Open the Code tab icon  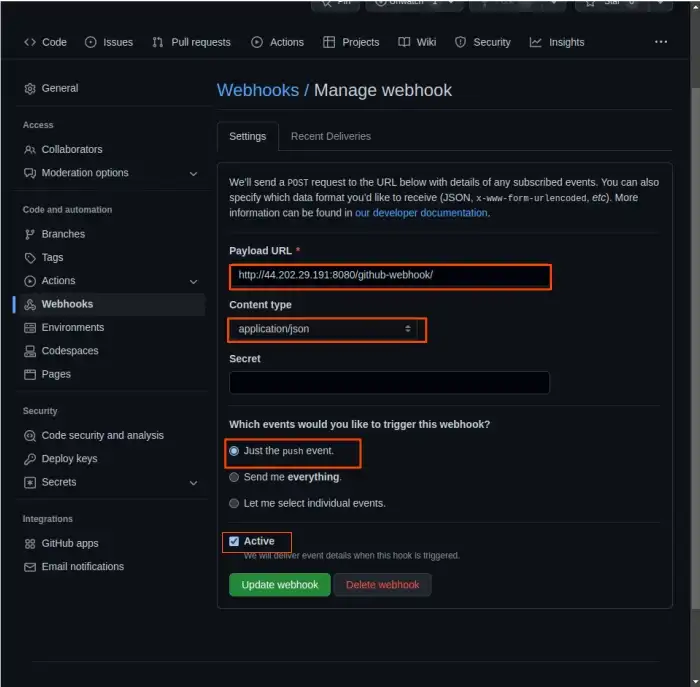point(30,42)
